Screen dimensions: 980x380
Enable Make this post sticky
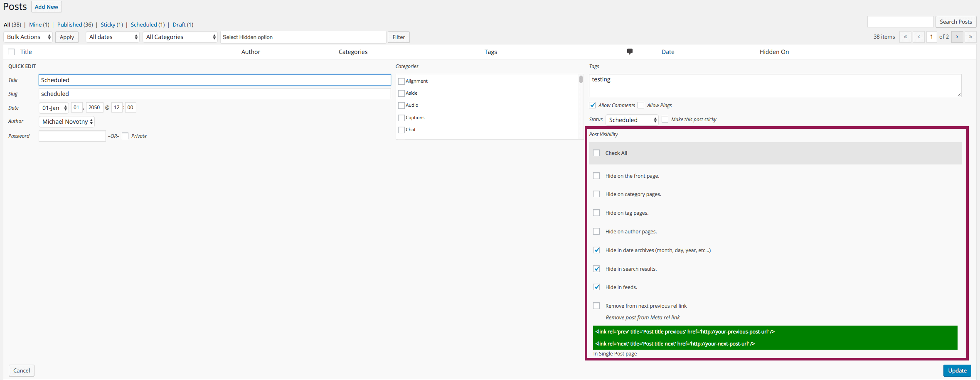tap(665, 119)
